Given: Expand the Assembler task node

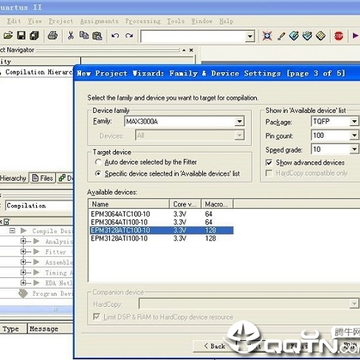Looking at the screenshot, I should point(23,262).
